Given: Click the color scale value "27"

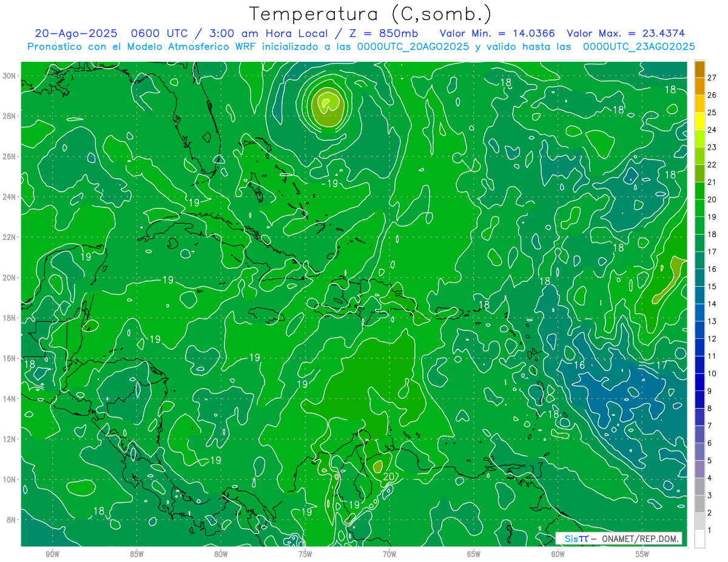Looking at the screenshot, I should pyautogui.click(x=712, y=77).
